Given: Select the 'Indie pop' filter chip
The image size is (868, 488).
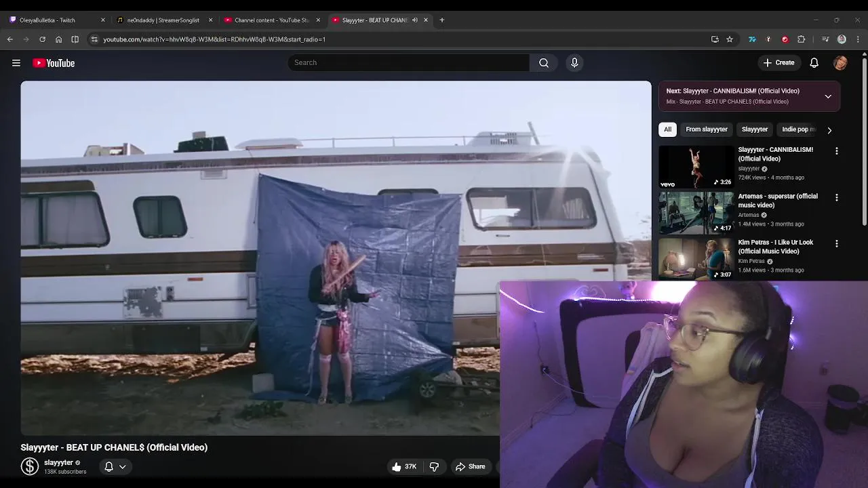Looking at the screenshot, I should [798, 129].
